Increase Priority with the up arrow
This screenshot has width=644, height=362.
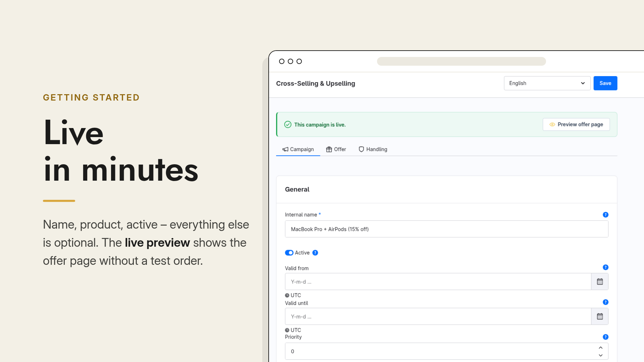(600, 348)
